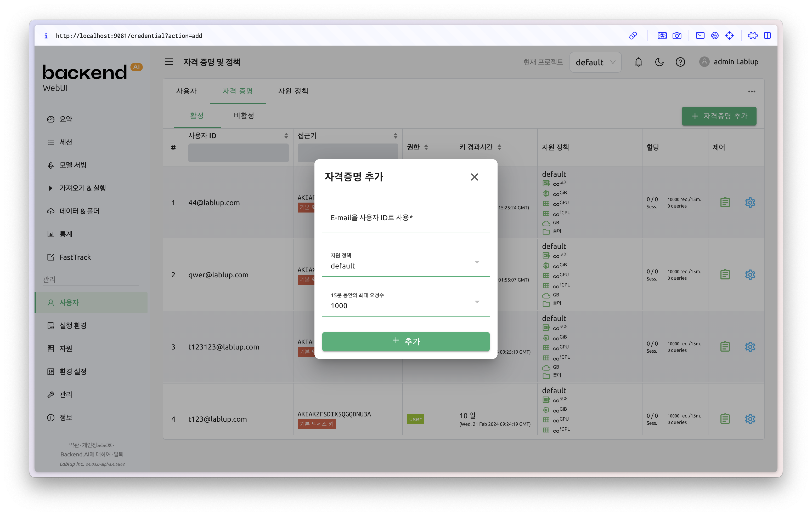Switch to the 자원 정책 tab
The height and width of the screenshot is (516, 812).
point(293,91)
